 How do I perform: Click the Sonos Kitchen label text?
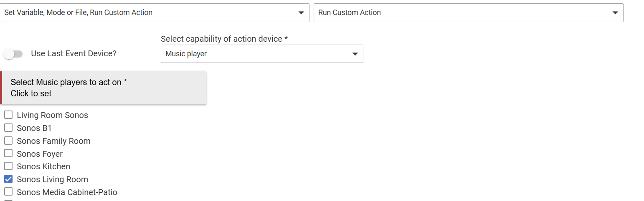(43, 166)
